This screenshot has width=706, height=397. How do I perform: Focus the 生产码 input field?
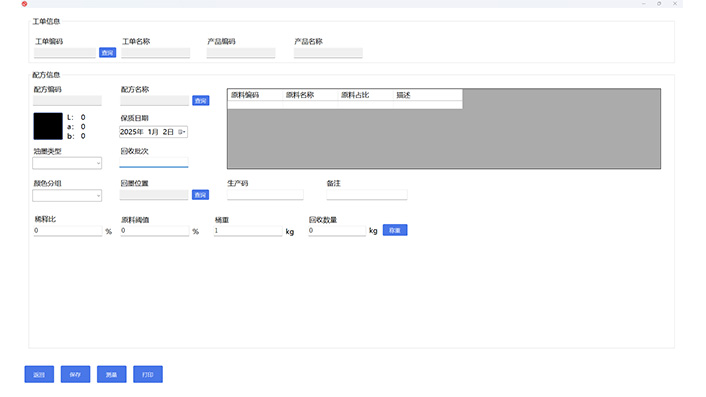[265, 194]
